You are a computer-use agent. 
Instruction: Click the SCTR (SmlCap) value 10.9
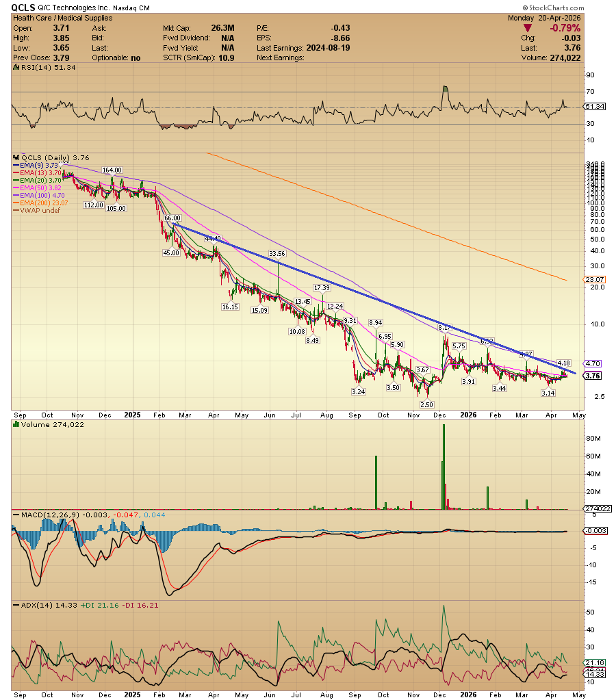pos(227,57)
